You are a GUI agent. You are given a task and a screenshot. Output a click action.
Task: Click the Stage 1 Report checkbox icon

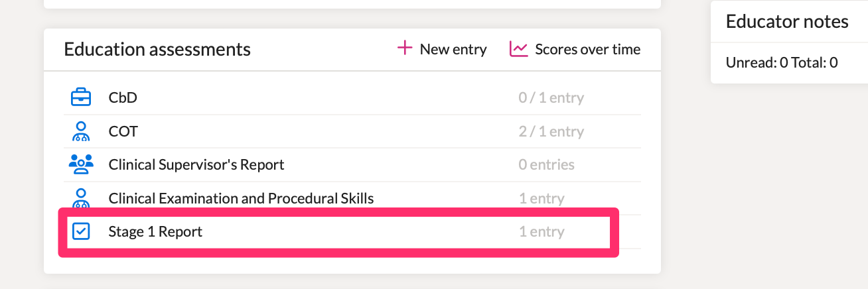[80, 231]
